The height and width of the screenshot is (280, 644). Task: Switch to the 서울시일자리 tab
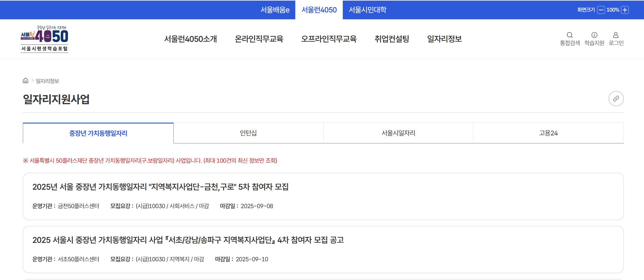point(398,133)
